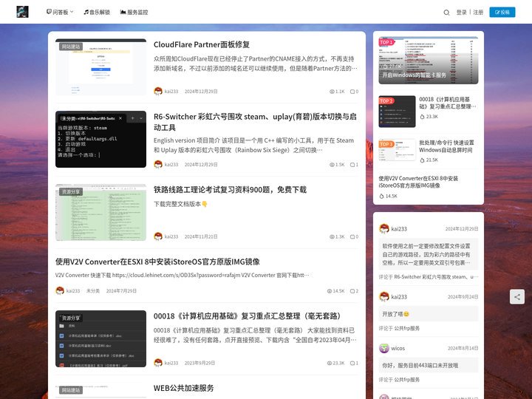Click view count icon on V2V Converter article
Image resolution: width=532 pixels, height=399 pixels.
(x=329, y=291)
